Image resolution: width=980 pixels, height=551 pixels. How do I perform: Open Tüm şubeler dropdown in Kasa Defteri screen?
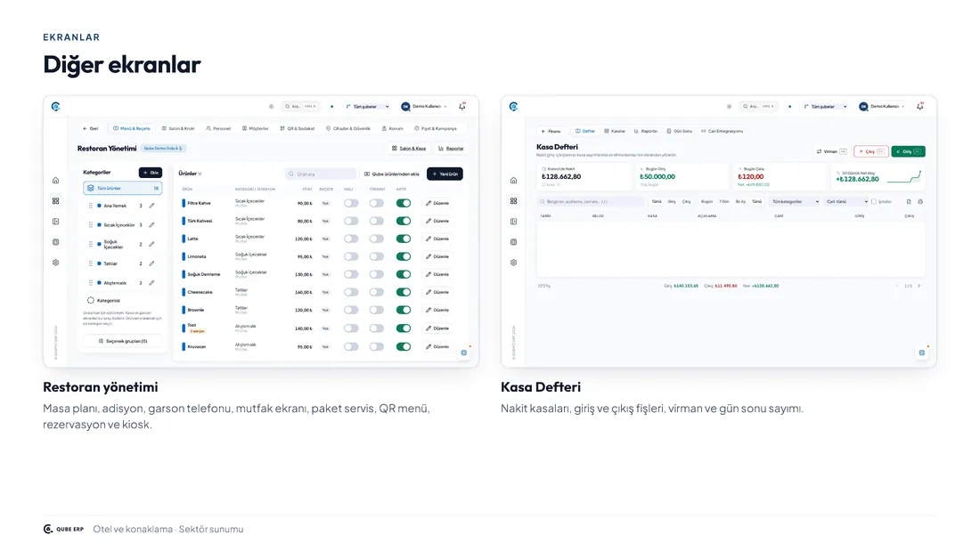tap(826, 107)
